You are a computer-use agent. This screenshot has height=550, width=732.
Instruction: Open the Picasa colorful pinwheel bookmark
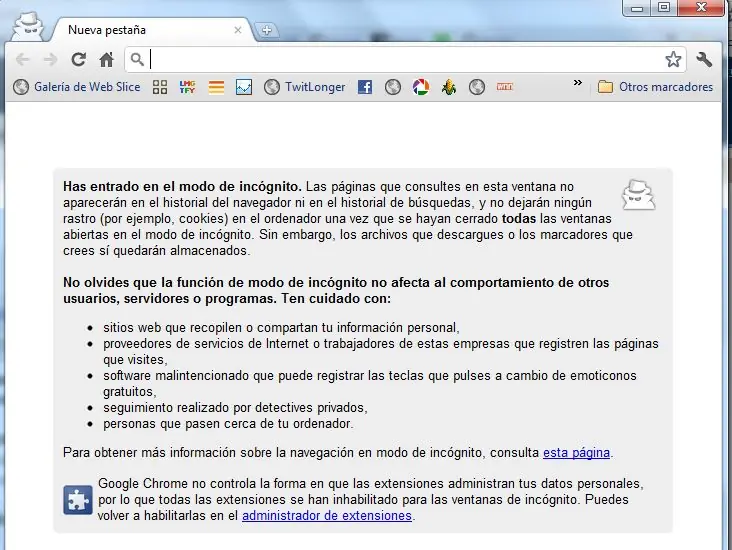click(421, 87)
